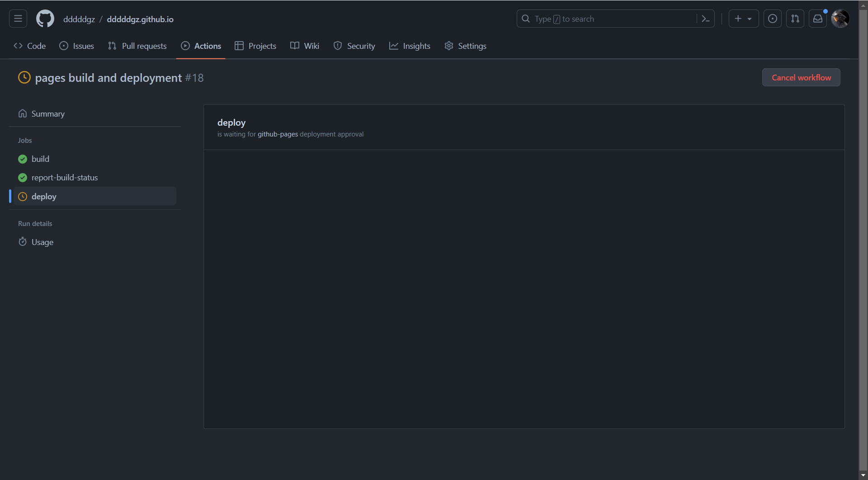Click the Wiki tab book icon
This screenshot has width=868, height=480.
point(295,46)
